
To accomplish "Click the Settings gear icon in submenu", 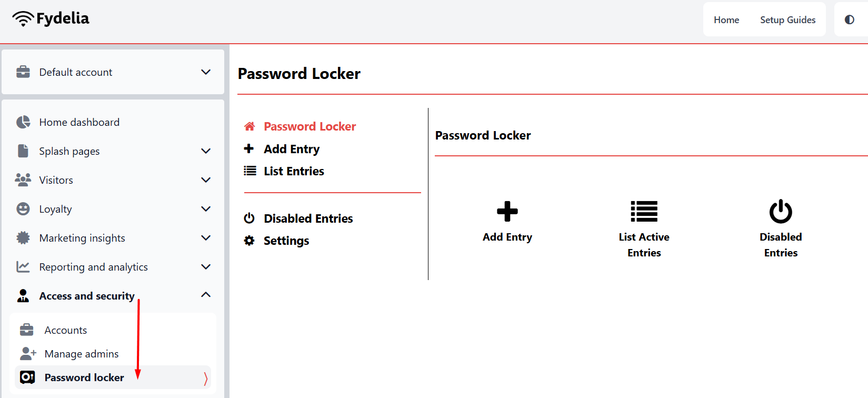I will [249, 241].
